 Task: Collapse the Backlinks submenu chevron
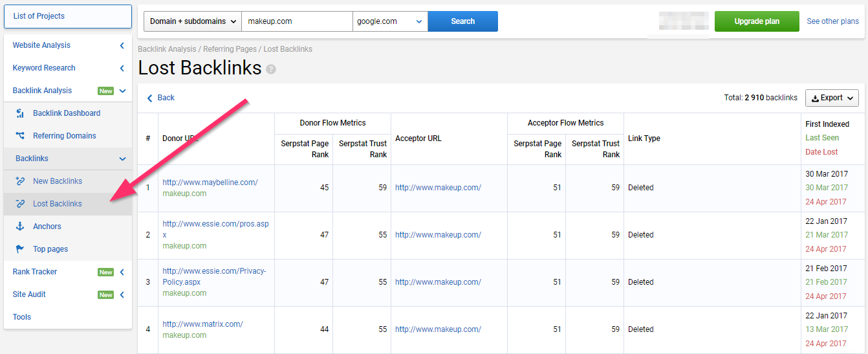click(x=122, y=159)
